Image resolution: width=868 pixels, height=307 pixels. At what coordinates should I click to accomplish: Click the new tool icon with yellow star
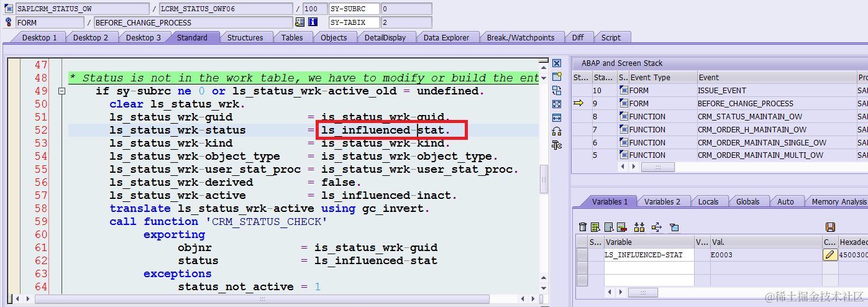coord(557,77)
